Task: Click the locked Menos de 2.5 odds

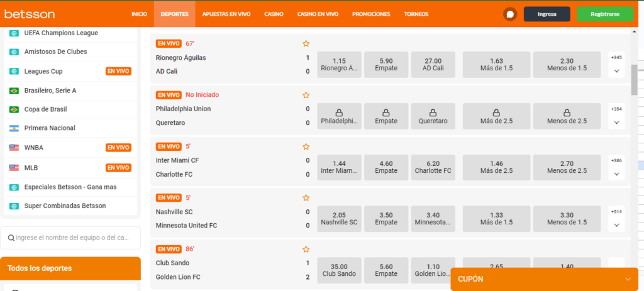Action: 567,116
